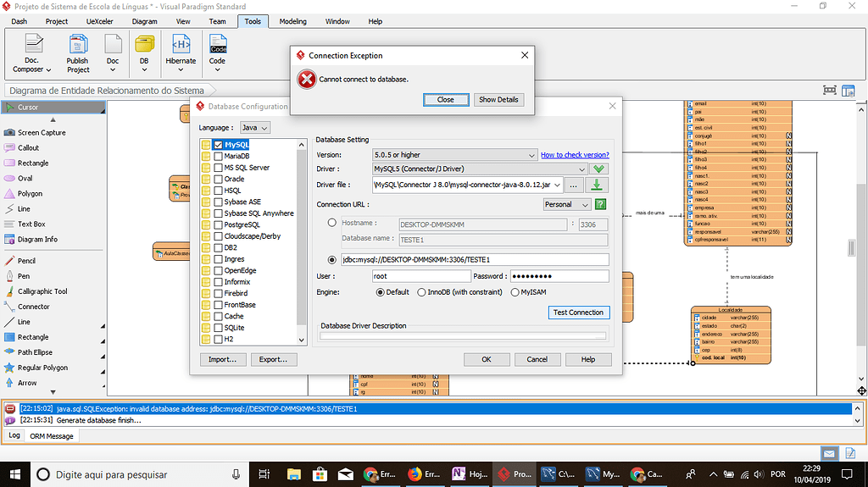Click green download driver file icon
Image resolution: width=868 pixels, height=487 pixels.
point(597,185)
